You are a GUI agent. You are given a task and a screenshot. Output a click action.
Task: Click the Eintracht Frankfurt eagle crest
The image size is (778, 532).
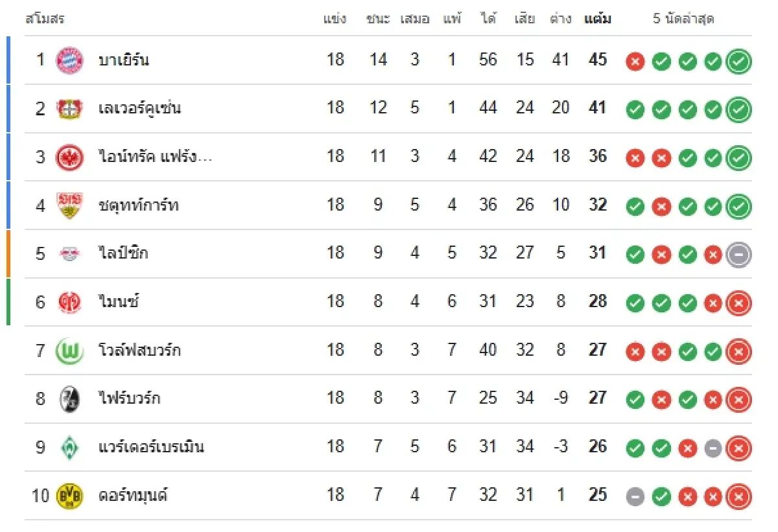click(x=69, y=157)
